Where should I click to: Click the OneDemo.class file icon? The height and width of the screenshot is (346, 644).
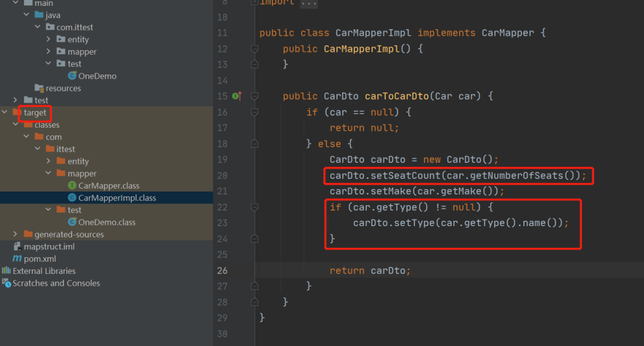pos(72,222)
